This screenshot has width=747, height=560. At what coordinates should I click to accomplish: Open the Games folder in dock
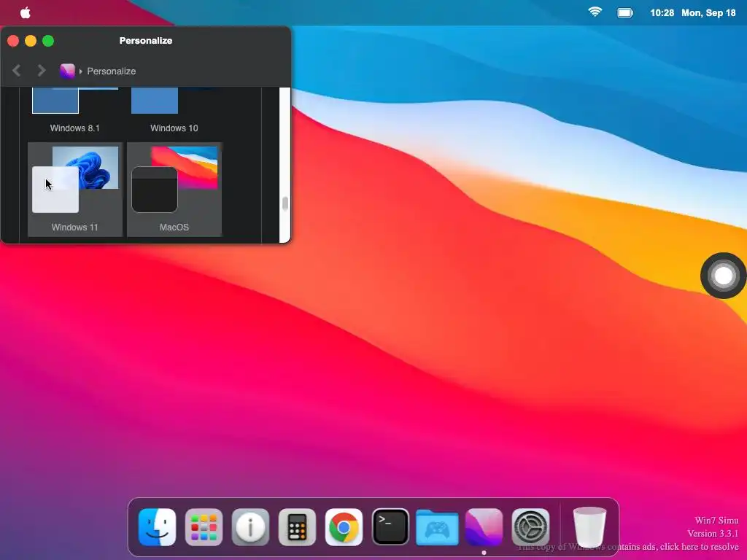pyautogui.click(x=437, y=528)
